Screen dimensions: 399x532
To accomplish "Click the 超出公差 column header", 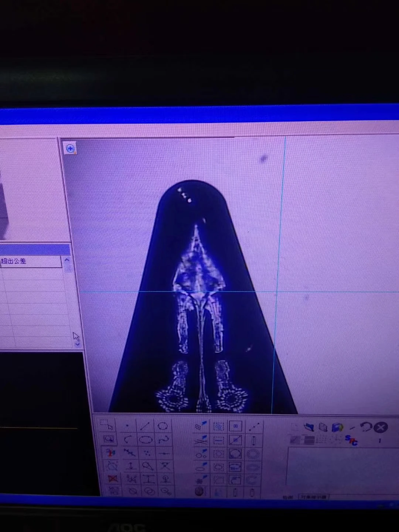I will pos(31,261).
